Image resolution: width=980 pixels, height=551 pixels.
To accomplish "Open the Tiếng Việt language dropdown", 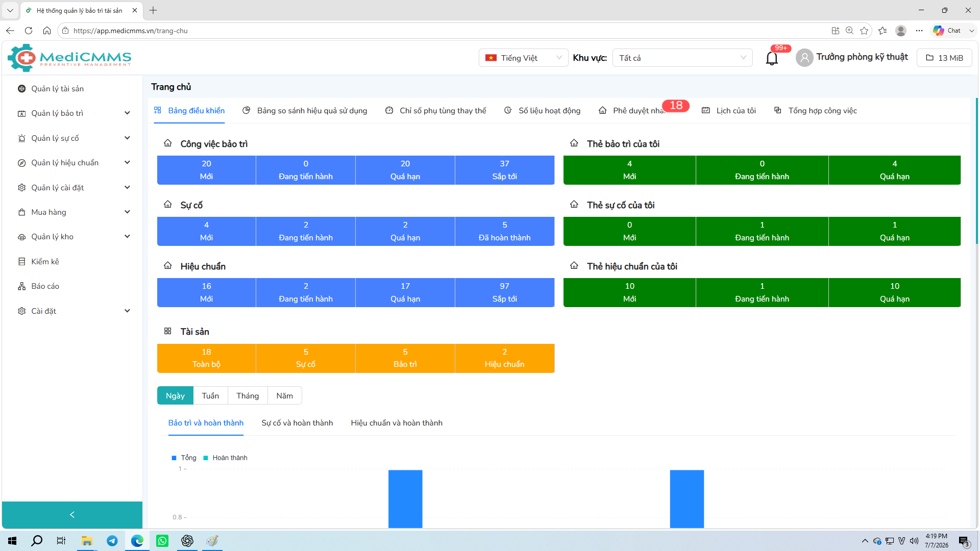I will pyautogui.click(x=523, y=58).
